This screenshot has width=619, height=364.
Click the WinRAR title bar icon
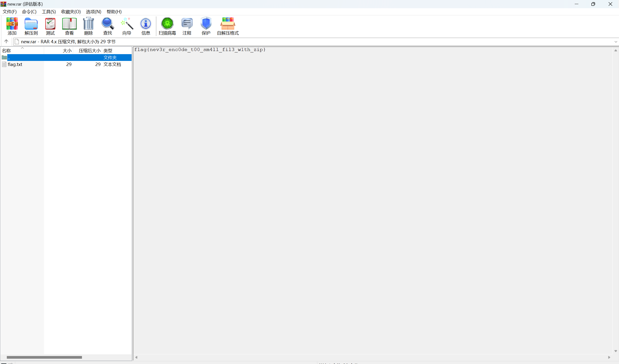(x=3, y=4)
